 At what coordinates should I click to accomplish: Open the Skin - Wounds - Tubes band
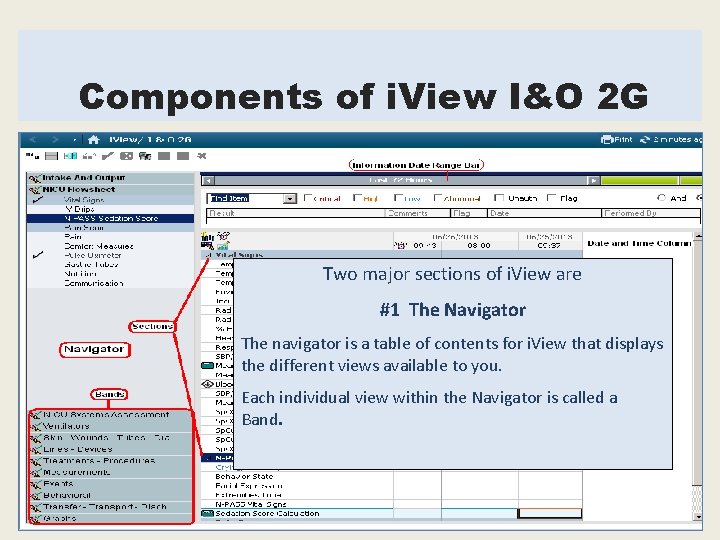click(x=111, y=438)
